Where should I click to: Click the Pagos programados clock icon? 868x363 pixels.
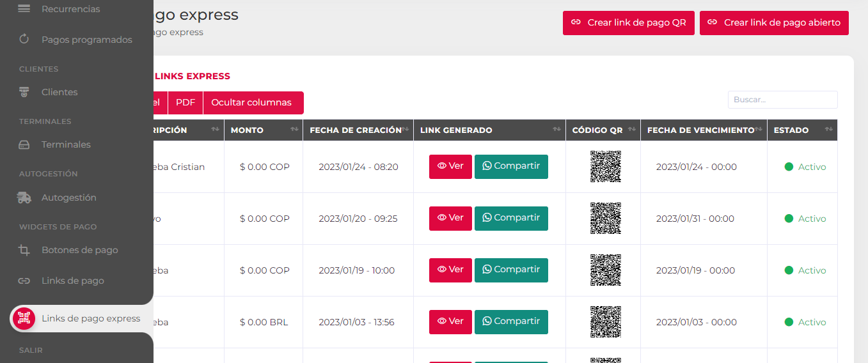24,40
